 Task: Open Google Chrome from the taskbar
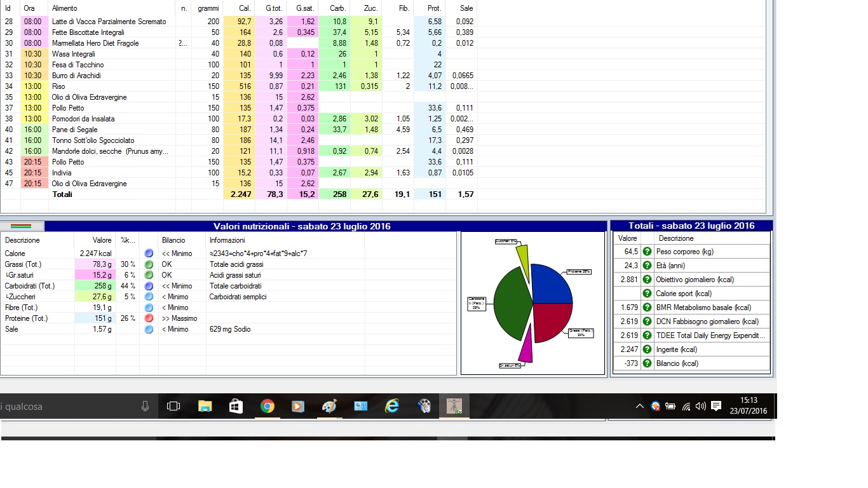[x=268, y=407]
